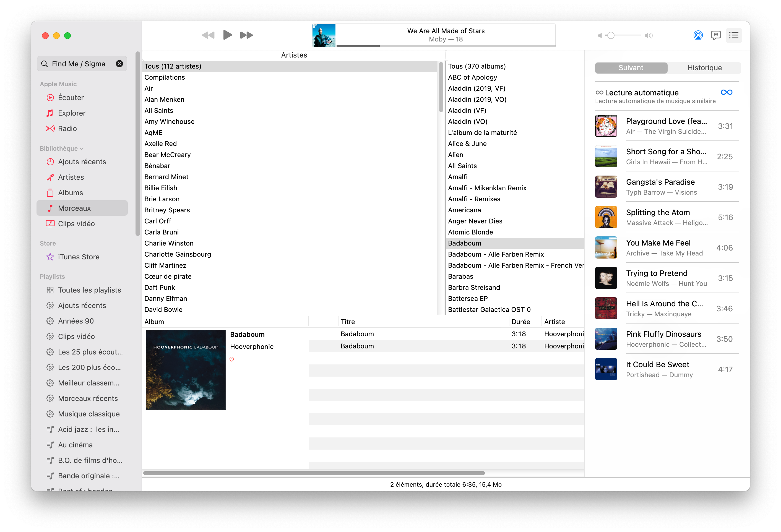Open the Acid jazz playlist
Viewport: 781px width, 532px height.
pos(82,429)
